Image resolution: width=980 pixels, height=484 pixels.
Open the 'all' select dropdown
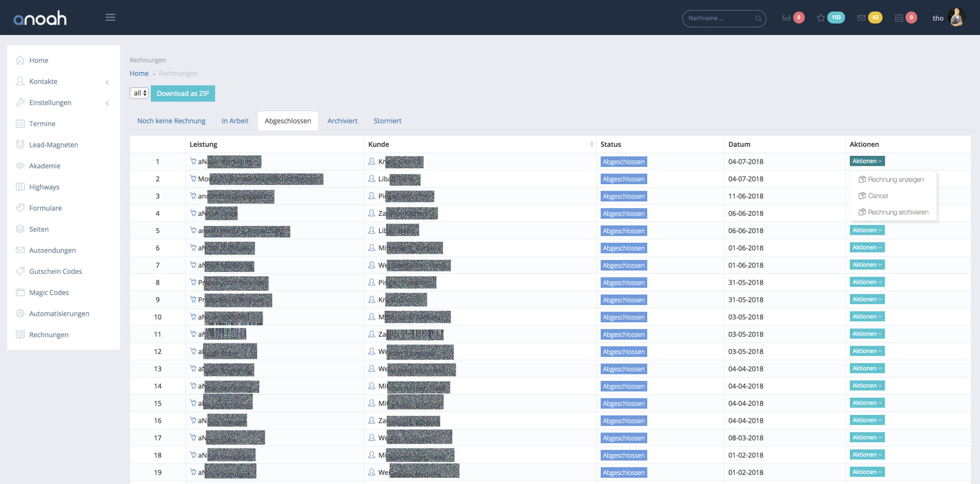click(x=139, y=93)
